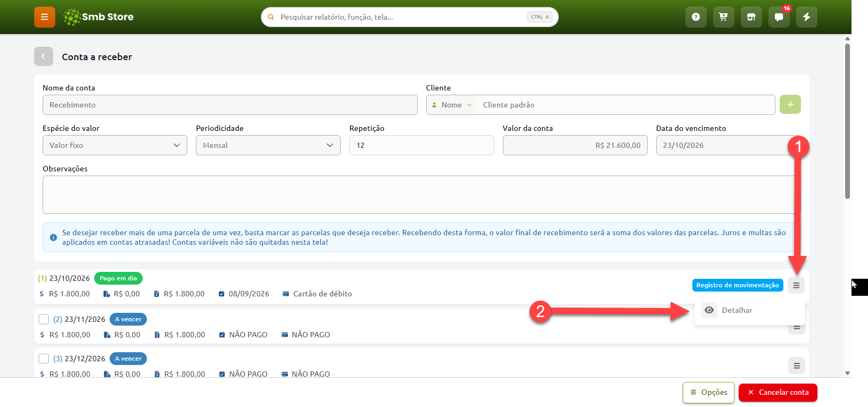
Task: Click the search magnifier icon
Action: 271,17
